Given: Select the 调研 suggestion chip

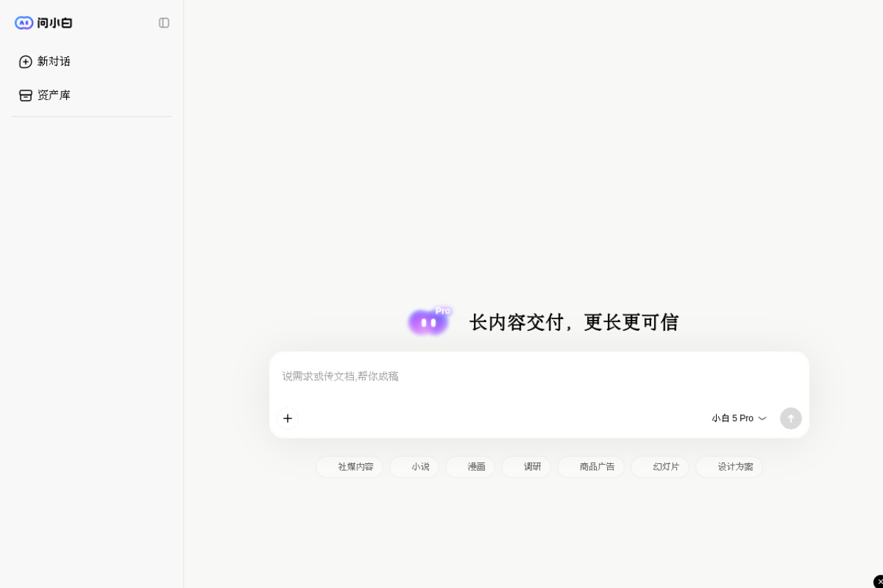Looking at the screenshot, I should click(x=526, y=467).
